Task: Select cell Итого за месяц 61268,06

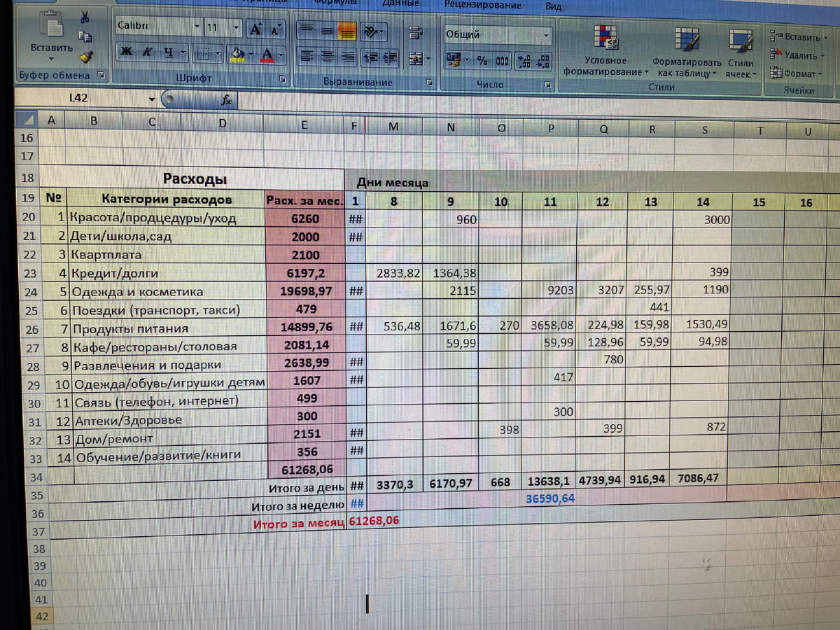Action: pos(374,521)
